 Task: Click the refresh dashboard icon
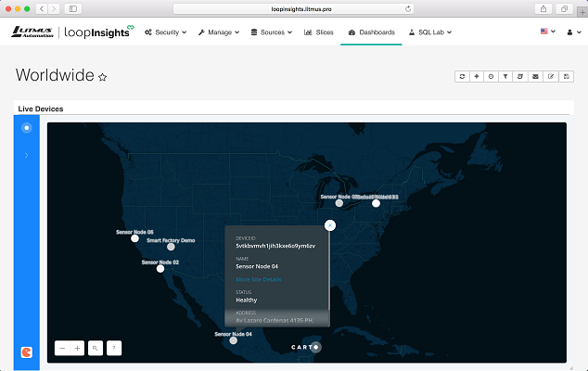463,77
